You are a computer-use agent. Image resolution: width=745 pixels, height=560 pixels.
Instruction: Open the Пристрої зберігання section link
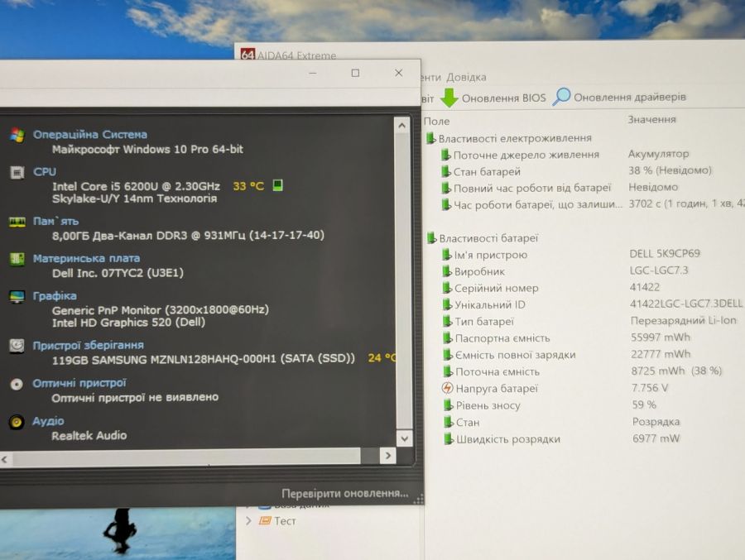point(89,345)
